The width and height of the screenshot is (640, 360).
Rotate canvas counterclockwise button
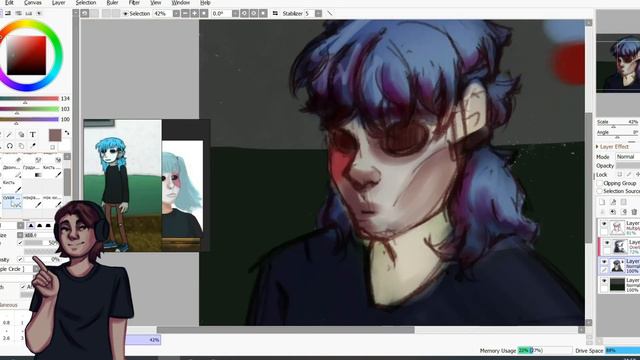pyautogui.click(x=244, y=13)
